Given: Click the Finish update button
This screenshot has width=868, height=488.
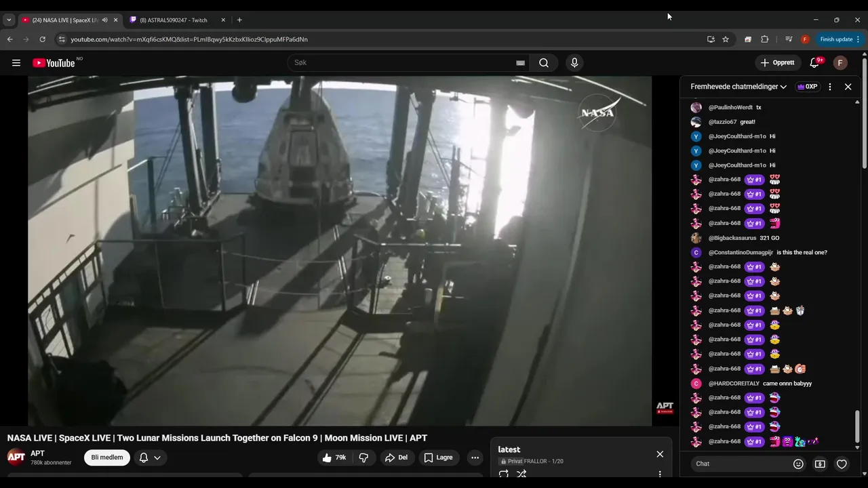Looking at the screenshot, I should tap(840, 39).
